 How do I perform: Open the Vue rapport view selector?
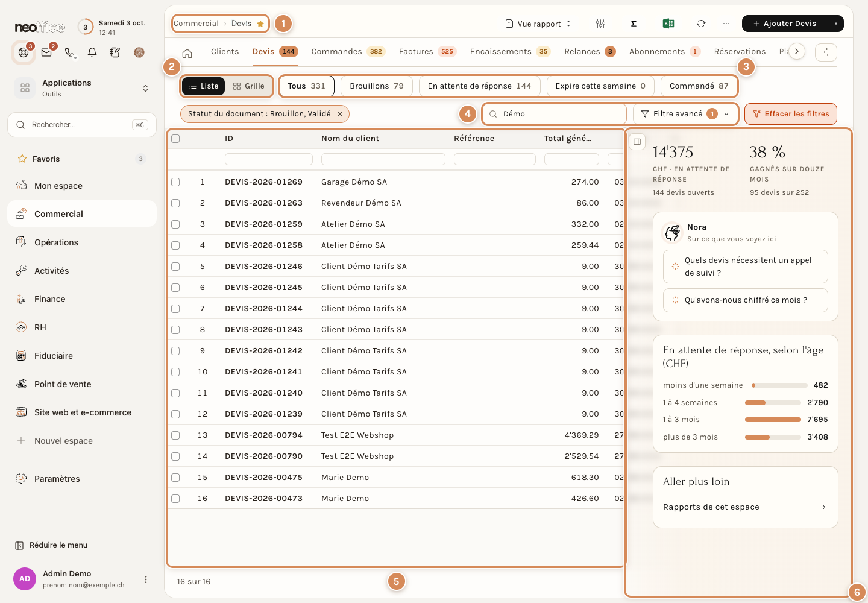[x=538, y=24]
